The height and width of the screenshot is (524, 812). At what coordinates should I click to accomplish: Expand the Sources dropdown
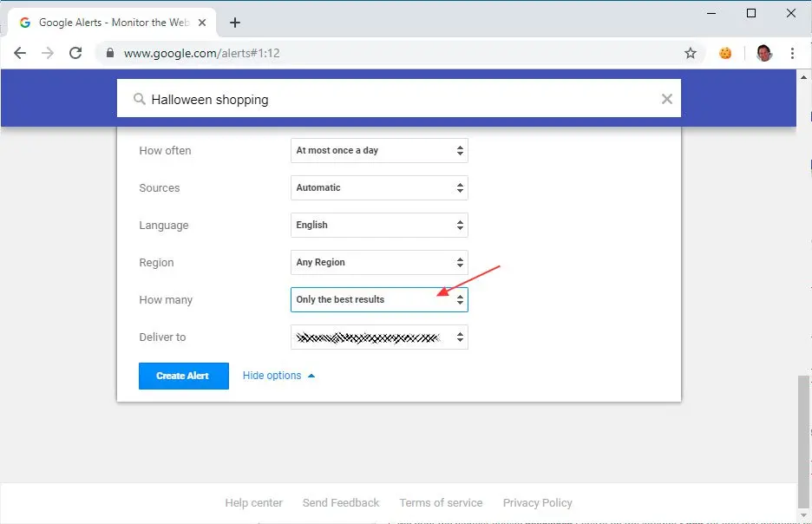point(379,187)
